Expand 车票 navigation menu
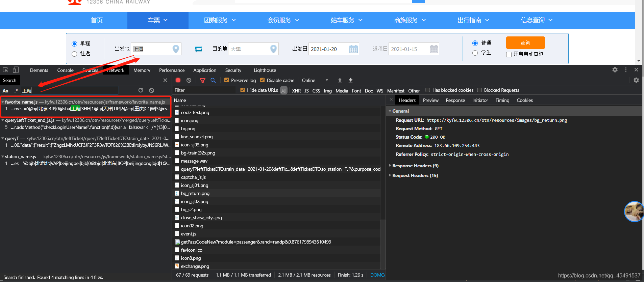Viewport: 644px width, 282px height. 158,20
